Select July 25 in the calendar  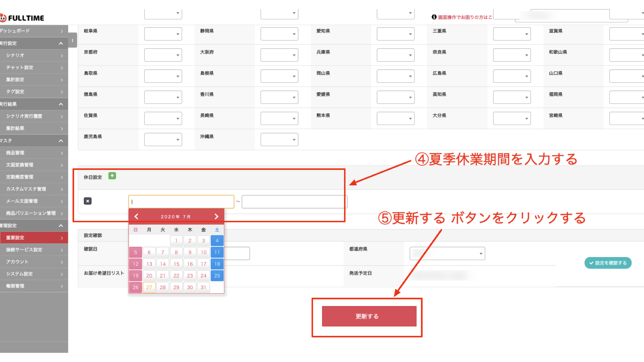[x=217, y=276]
